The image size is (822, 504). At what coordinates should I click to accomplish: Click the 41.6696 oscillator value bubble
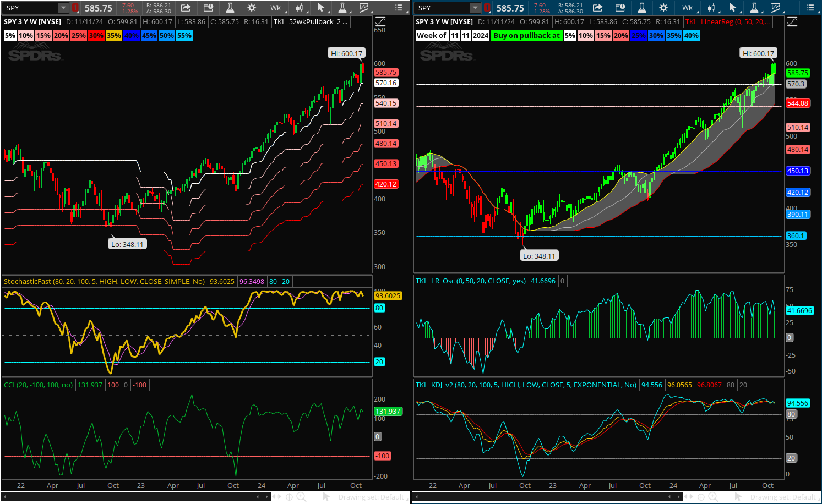tap(799, 310)
